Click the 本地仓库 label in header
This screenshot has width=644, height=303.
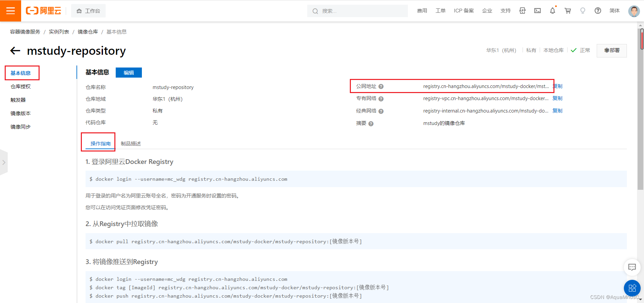coord(553,50)
